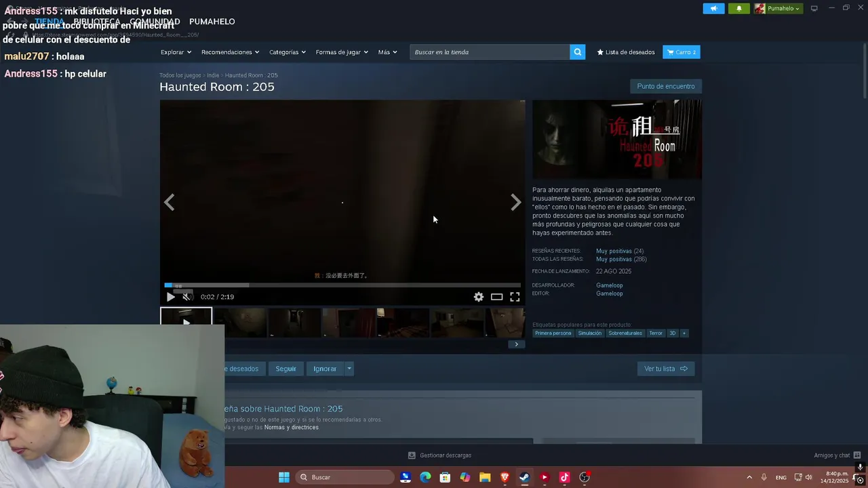Screen dimensions: 868x488
Task: Open Gestionar descargas download manager
Action: click(x=439, y=455)
